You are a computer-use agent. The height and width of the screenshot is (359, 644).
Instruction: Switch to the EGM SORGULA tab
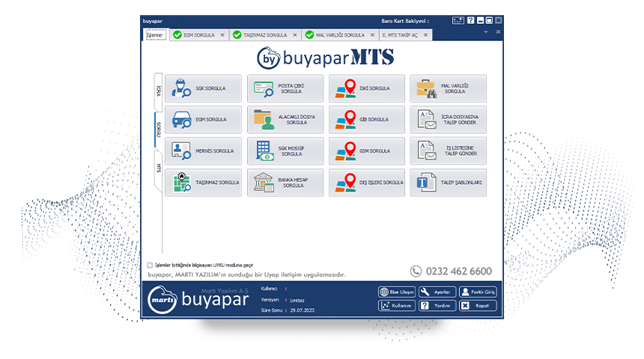[x=198, y=35]
